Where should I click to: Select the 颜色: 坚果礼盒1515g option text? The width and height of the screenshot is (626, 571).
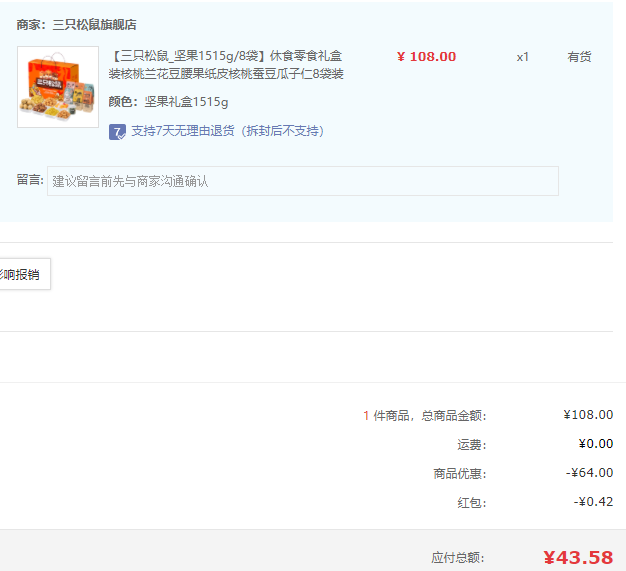click(x=168, y=102)
